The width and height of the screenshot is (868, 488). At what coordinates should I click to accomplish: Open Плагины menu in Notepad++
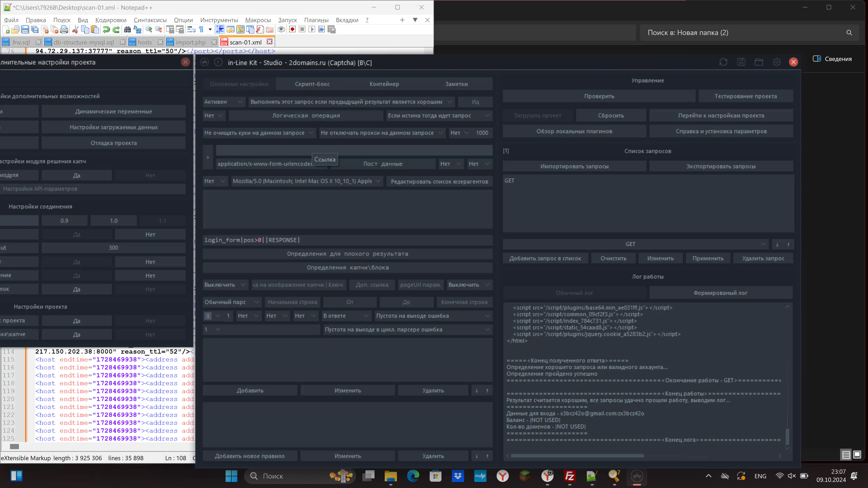[x=316, y=20]
